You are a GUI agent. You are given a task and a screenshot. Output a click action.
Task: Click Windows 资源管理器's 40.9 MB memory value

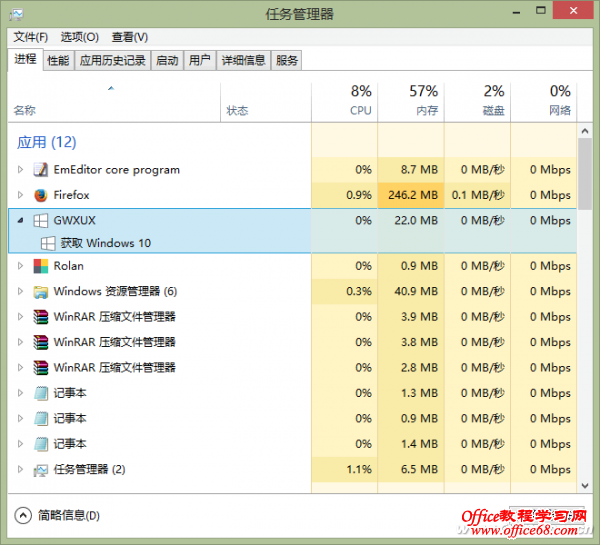[x=416, y=292]
